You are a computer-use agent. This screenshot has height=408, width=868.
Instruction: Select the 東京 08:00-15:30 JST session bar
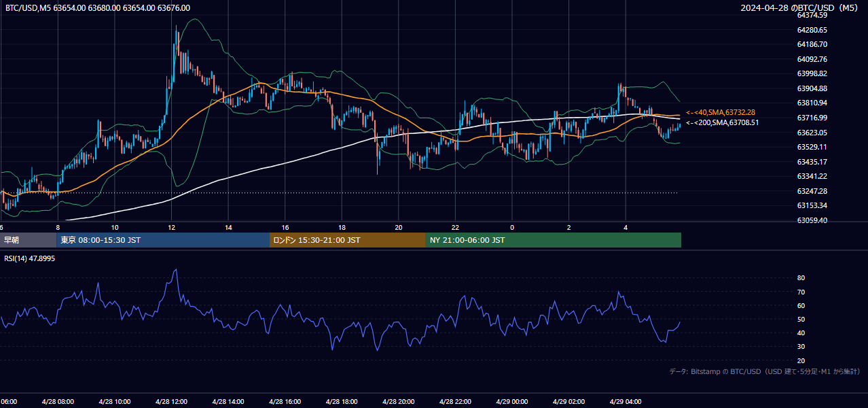pyautogui.click(x=163, y=240)
